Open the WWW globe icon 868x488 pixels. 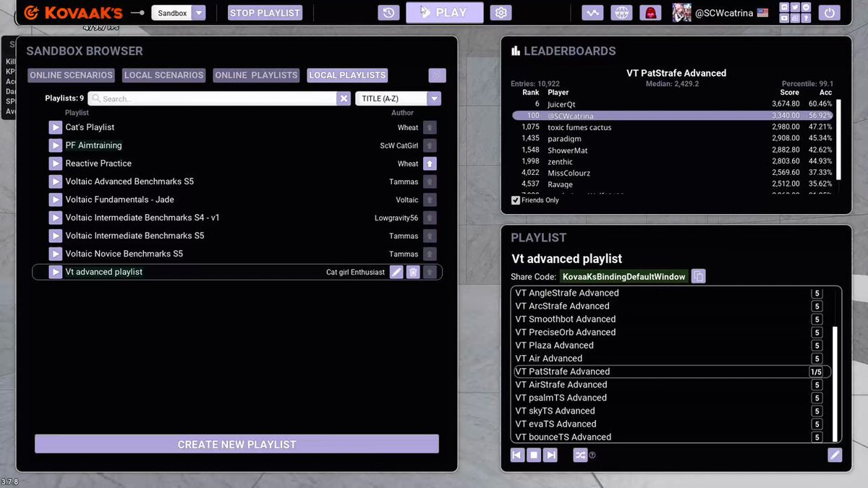(x=621, y=13)
